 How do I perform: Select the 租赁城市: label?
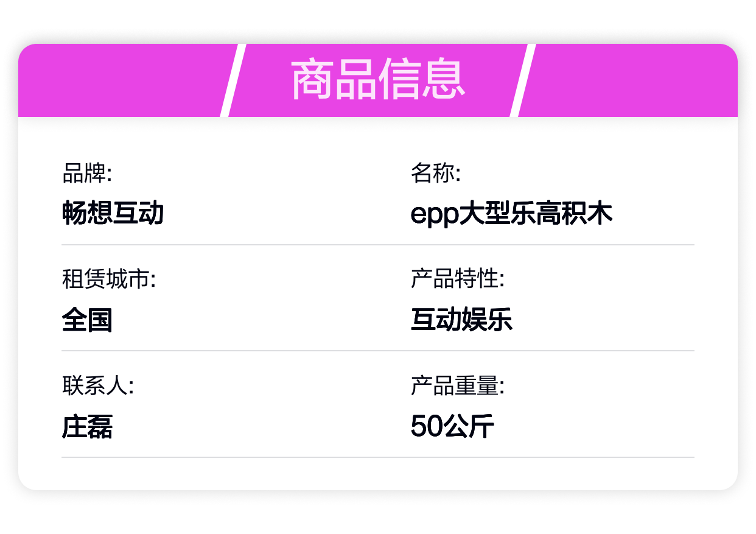point(109,279)
